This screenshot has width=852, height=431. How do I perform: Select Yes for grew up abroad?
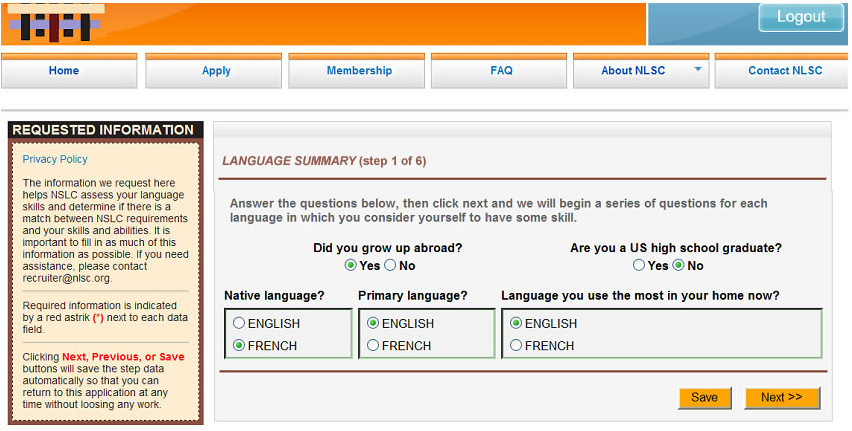pos(351,265)
